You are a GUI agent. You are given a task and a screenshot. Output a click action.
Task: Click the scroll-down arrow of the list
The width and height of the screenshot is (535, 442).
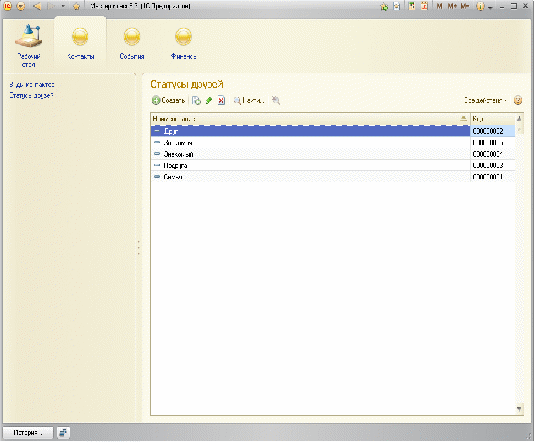tap(519, 409)
